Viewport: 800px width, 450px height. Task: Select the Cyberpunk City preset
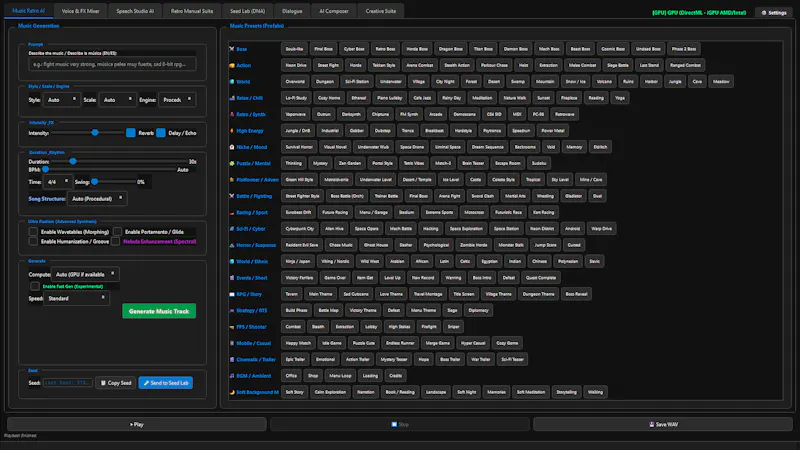[299, 229]
